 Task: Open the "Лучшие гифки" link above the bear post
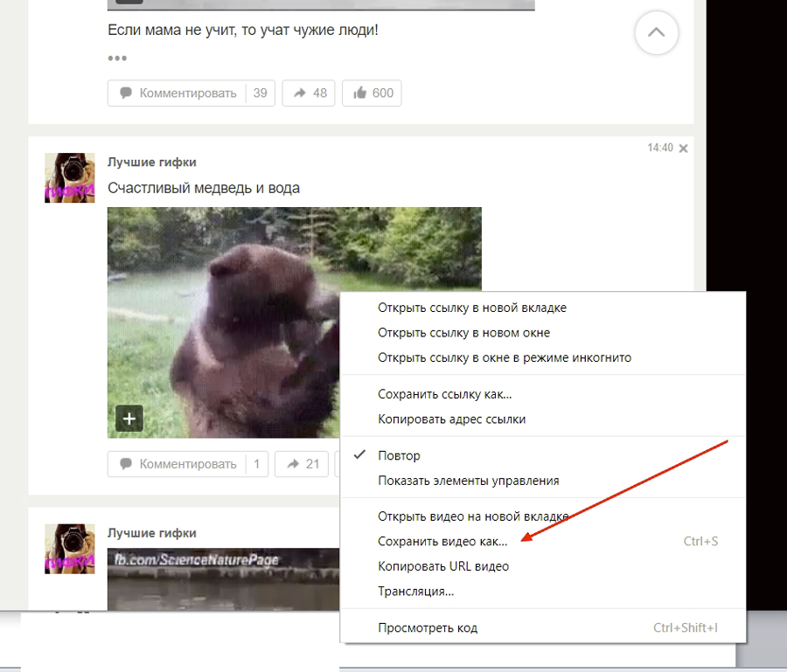pyautogui.click(x=151, y=162)
